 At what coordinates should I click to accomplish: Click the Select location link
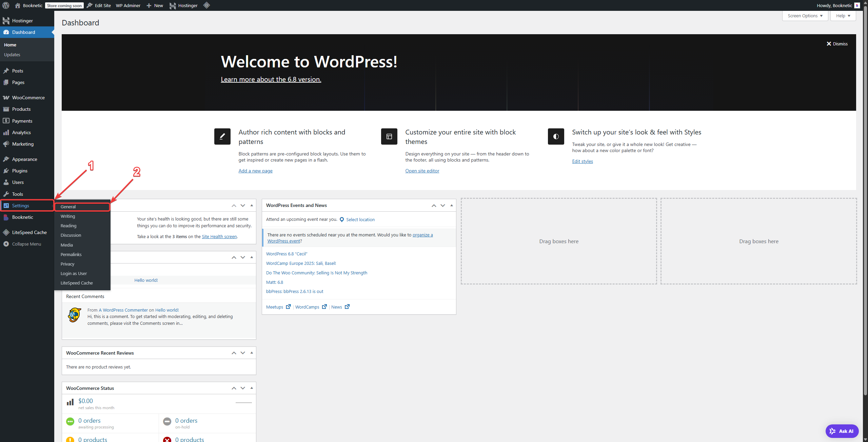pyautogui.click(x=360, y=219)
